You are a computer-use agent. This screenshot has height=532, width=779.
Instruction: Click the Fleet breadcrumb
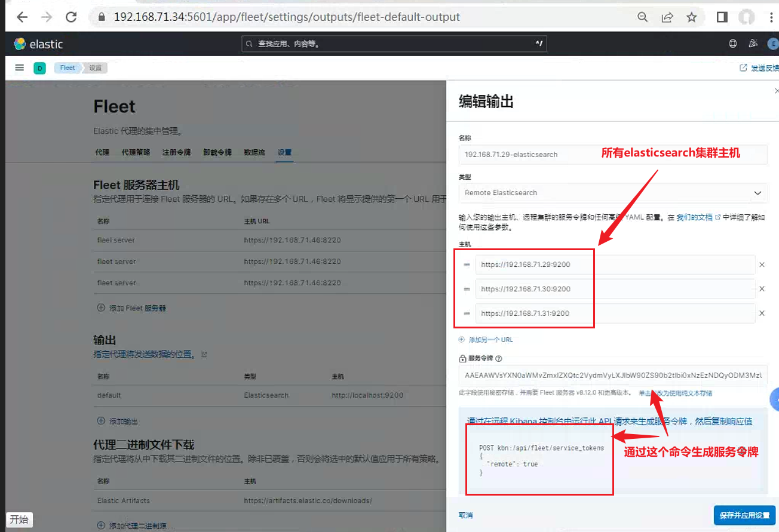68,68
